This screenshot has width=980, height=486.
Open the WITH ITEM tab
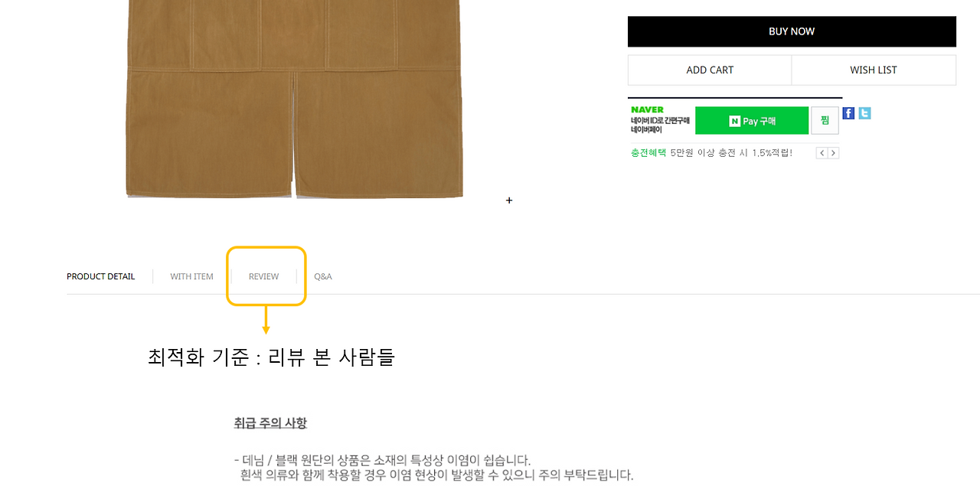pos(191,276)
